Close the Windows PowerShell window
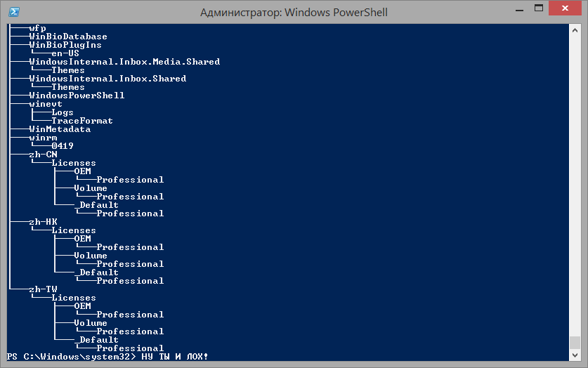 564,8
